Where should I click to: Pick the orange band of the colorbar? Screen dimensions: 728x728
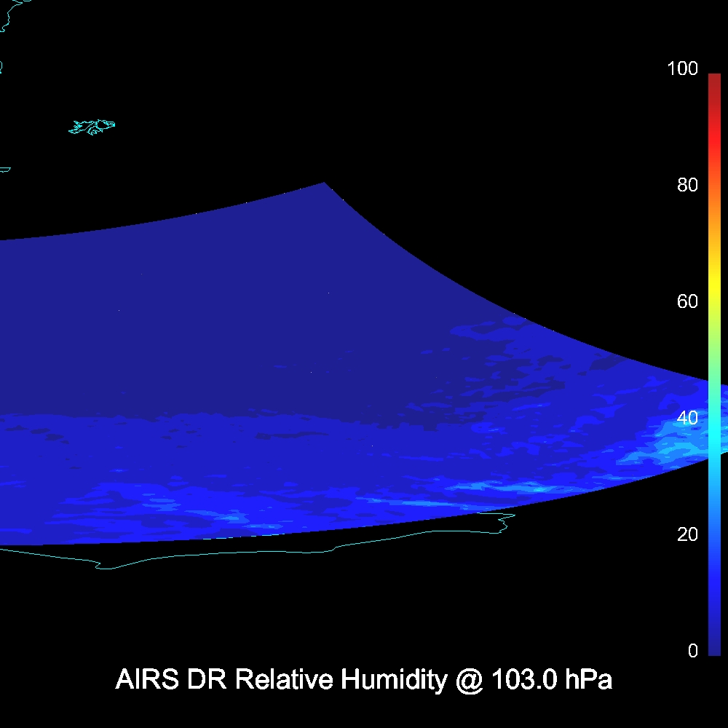pos(713,226)
